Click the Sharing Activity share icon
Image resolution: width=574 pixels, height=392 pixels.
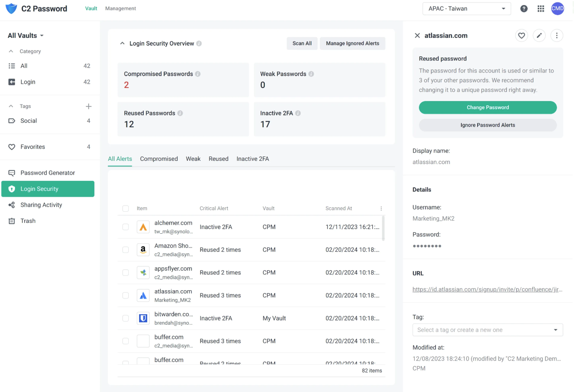12,205
